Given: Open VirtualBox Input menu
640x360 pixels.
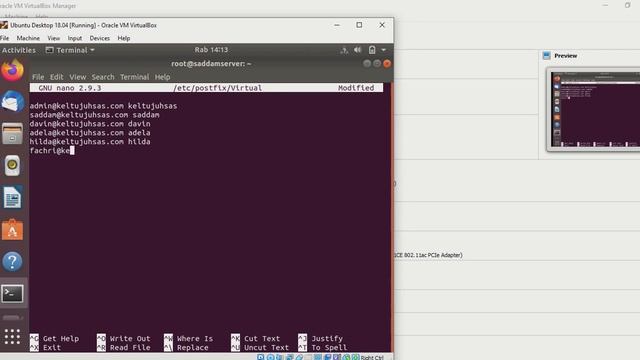Looking at the screenshot, I should pos(75,38).
